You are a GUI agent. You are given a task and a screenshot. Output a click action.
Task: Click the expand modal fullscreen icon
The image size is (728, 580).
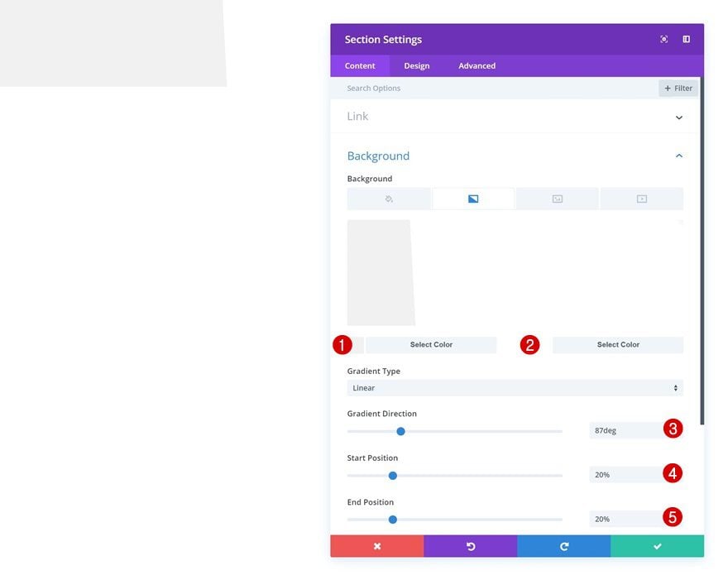click(x=663, y=40)
